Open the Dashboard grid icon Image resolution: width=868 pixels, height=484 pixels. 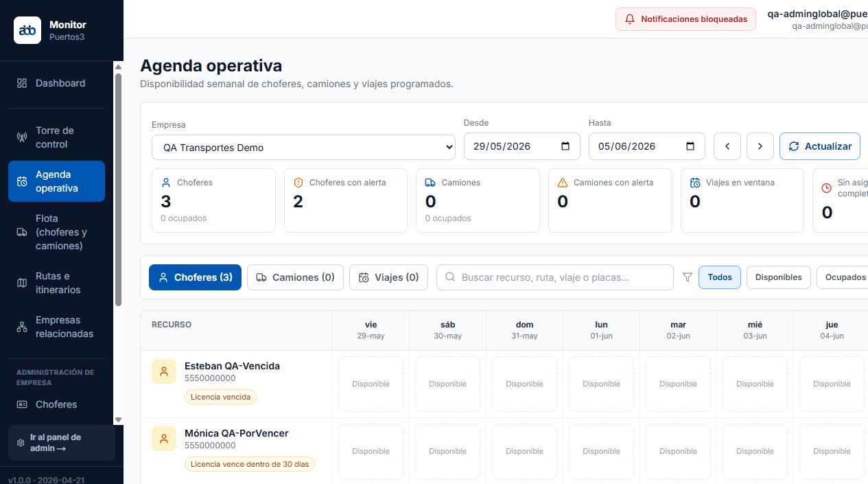(x=22, y=83)
